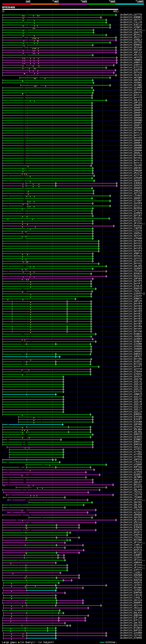Open hit label UniRef100_A9SNA1

click(131, 82)
